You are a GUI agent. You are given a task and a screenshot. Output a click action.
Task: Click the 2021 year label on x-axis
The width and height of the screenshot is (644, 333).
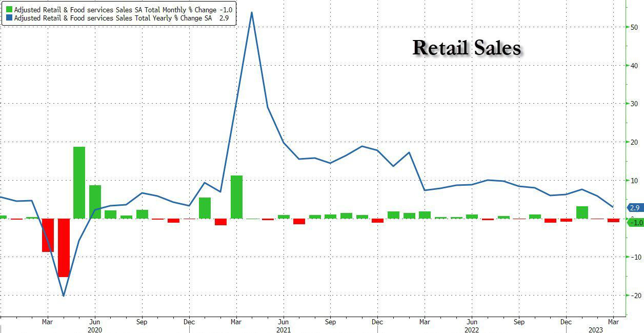(283, 330)
